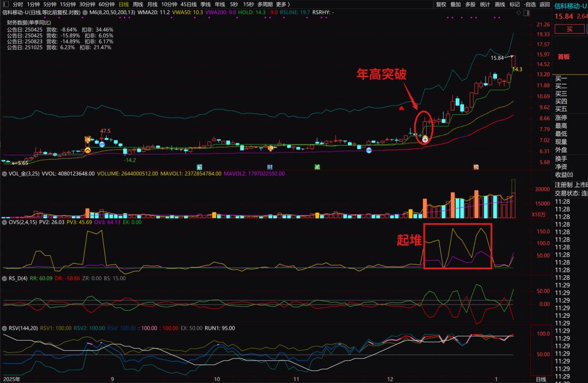Screen dimensions: 588x383
Task: Remove stock via -自选 button
Action: pos(530,4)
